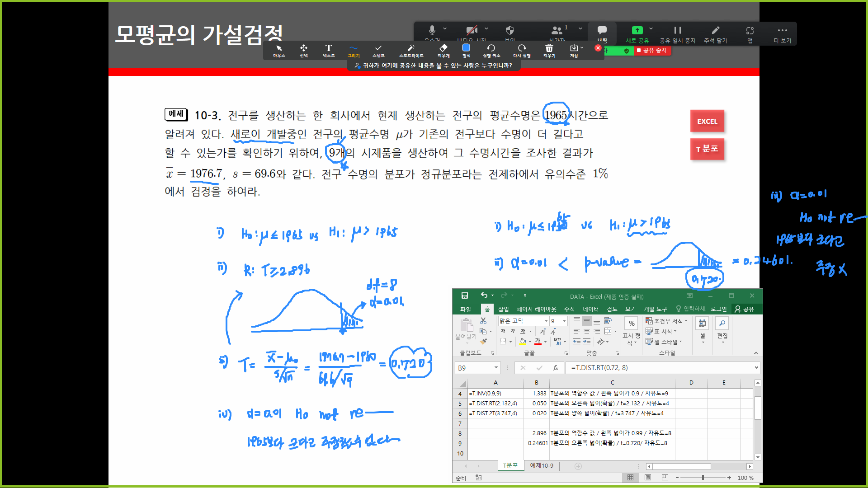Expand the 맑은 고딕 font name dropdown

click(546, 321)
